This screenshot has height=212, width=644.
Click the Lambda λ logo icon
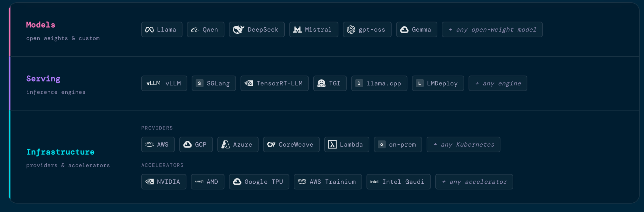332,144
